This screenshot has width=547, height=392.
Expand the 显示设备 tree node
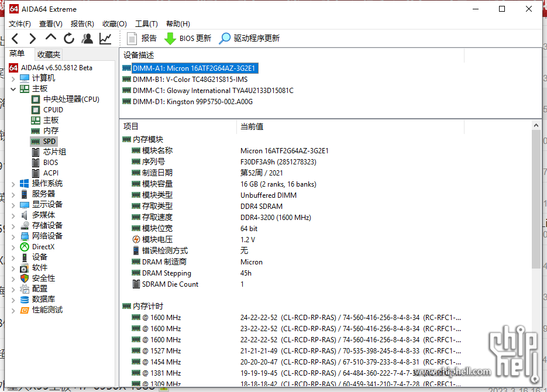pyautogui.click(x=13, y=205)
